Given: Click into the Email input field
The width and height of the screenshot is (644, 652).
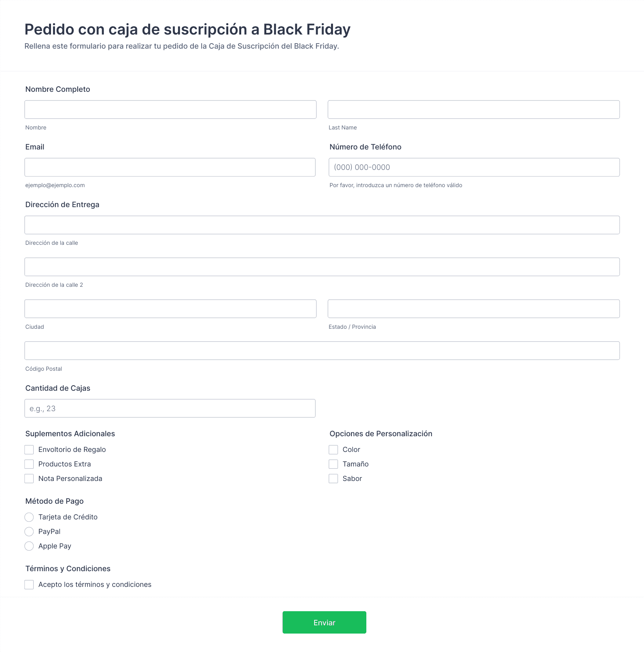Looking at the screenshot, I should click(170, 167).
